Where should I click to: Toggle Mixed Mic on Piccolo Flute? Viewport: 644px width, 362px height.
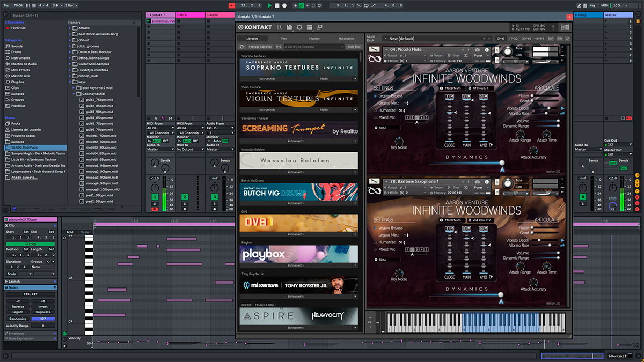(x=376, y=117)
